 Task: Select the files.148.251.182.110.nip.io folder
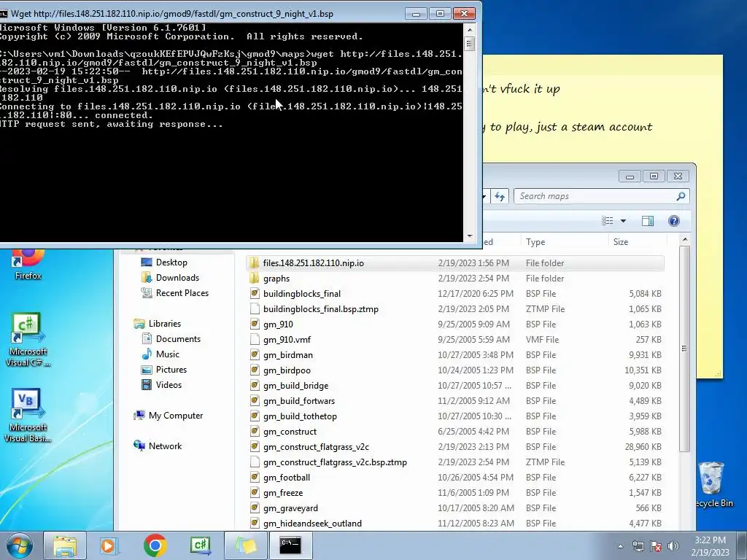[455, 262]
